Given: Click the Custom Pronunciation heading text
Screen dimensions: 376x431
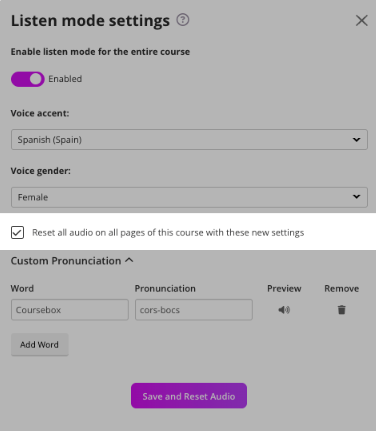Looking at the screenshot, I should pyautogui.click(x=66, y=261).
